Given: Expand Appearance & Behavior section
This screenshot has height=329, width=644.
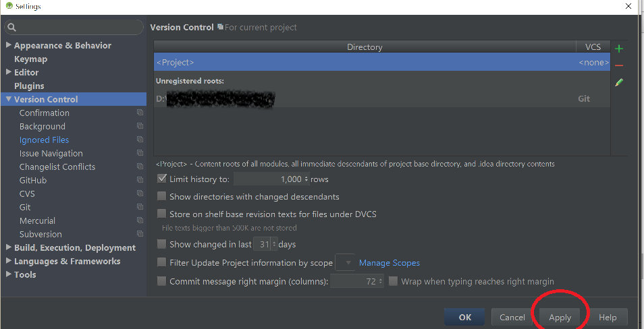Looking at the screenshot, I should (9, 45).
